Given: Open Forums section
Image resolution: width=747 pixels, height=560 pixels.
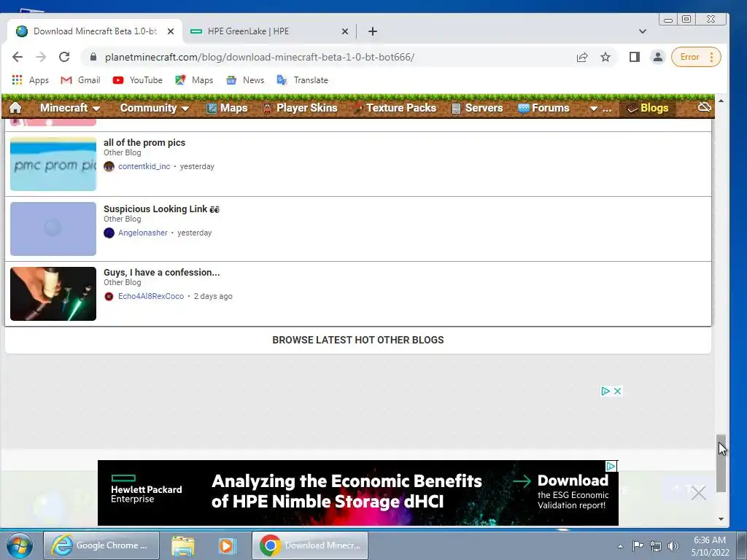Looking at the screenshot, I should point(543,108).
